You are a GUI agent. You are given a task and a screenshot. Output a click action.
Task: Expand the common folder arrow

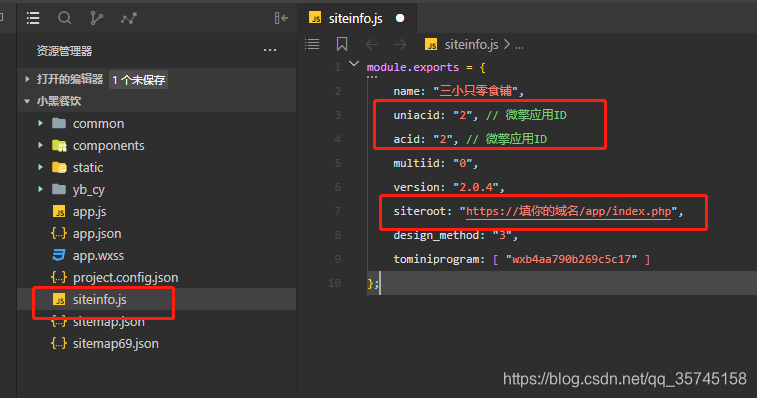[40, 124]
